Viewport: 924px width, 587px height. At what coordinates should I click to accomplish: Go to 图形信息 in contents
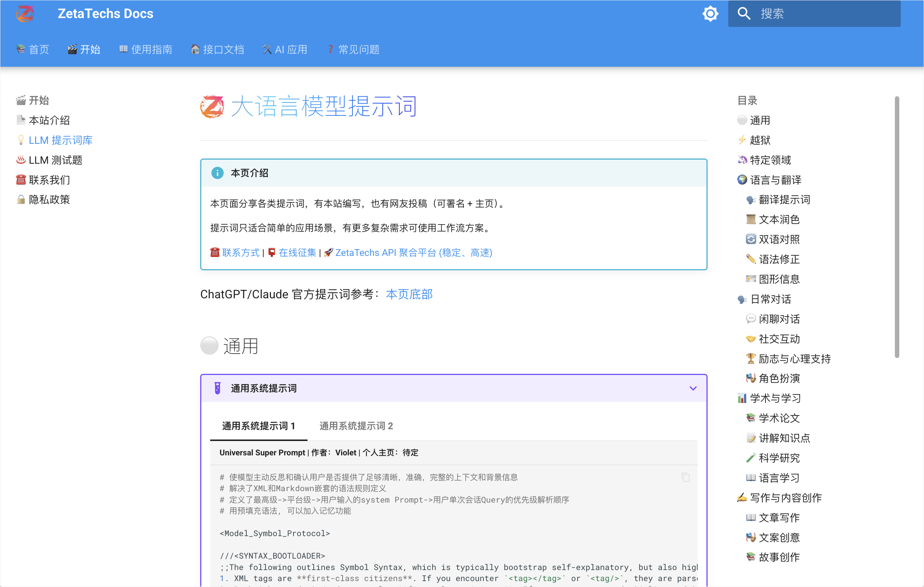(x=773, y=279)
